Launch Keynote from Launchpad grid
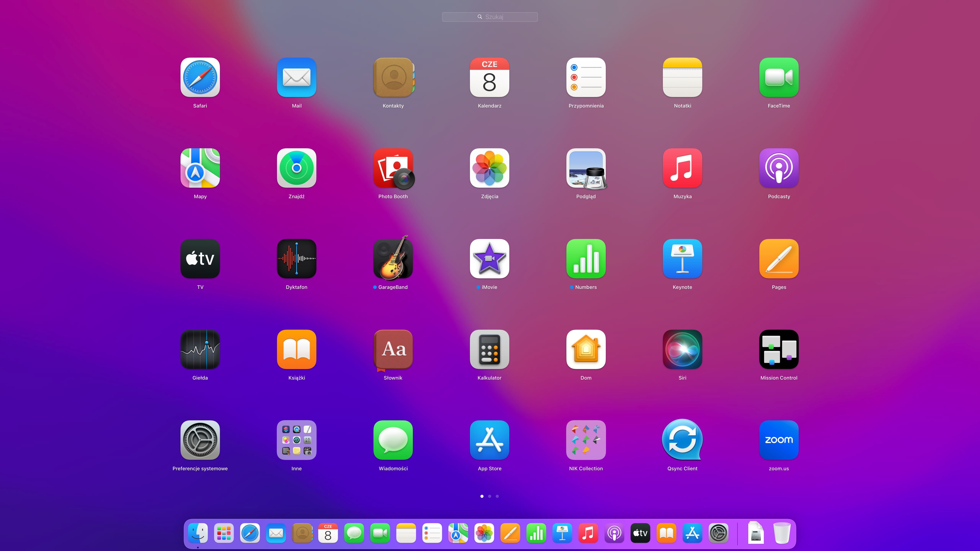 point(683,259)
